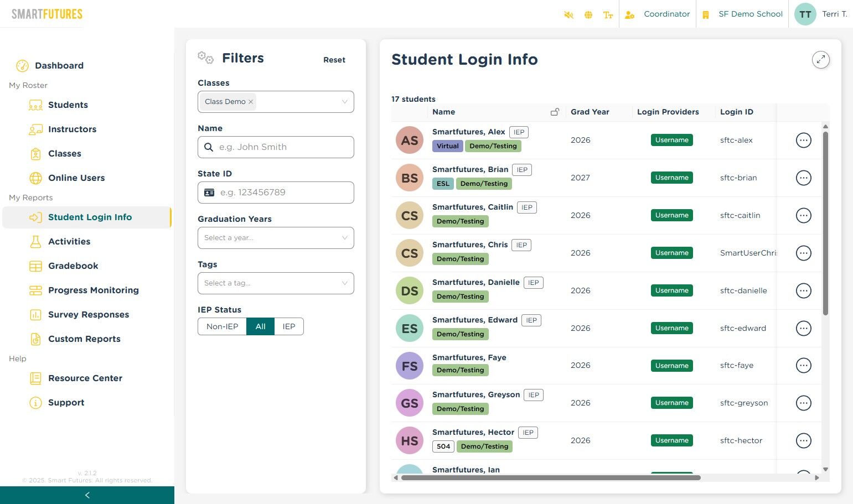Open the Tags selection dropdown
Screen dimensions: 853x504
click(276, 283)
